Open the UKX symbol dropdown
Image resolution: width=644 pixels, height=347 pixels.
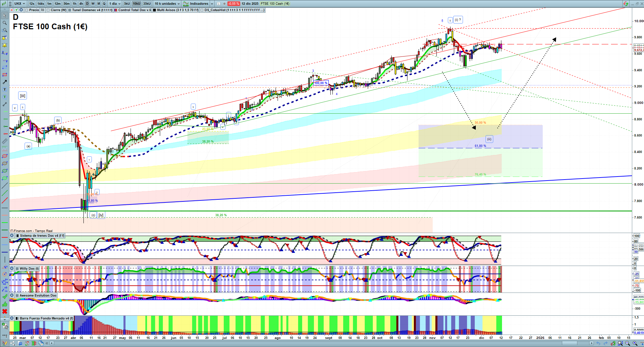[20, 4]
